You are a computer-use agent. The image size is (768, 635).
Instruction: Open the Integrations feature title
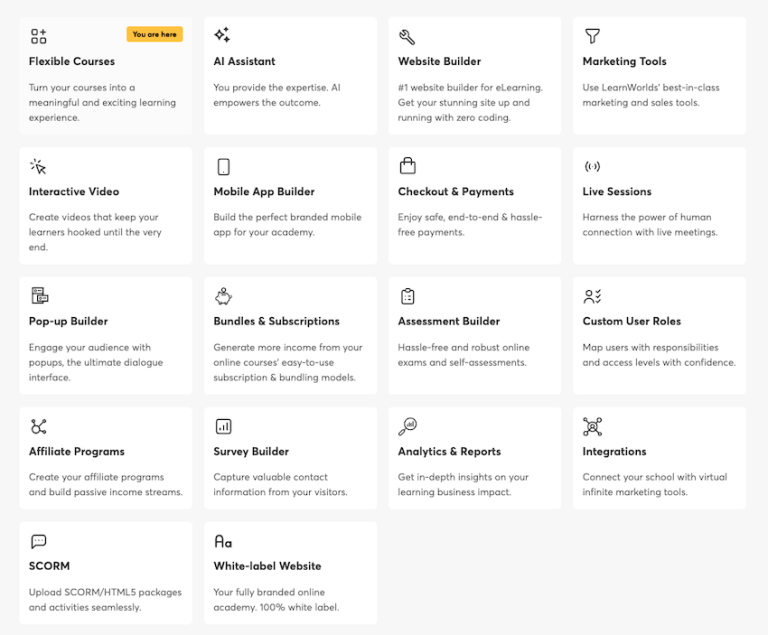point(614,452)
